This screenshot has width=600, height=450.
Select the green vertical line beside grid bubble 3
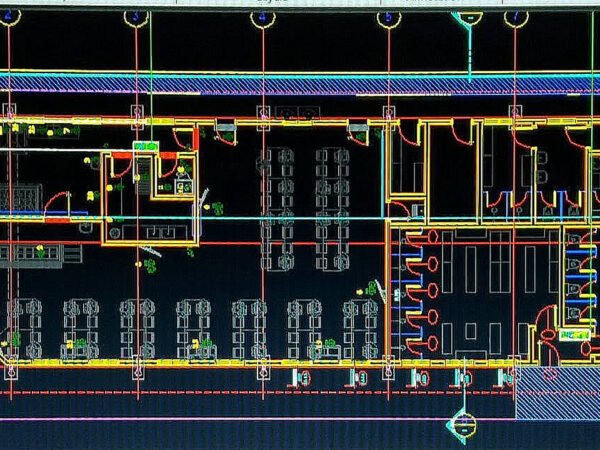point(151,77)
